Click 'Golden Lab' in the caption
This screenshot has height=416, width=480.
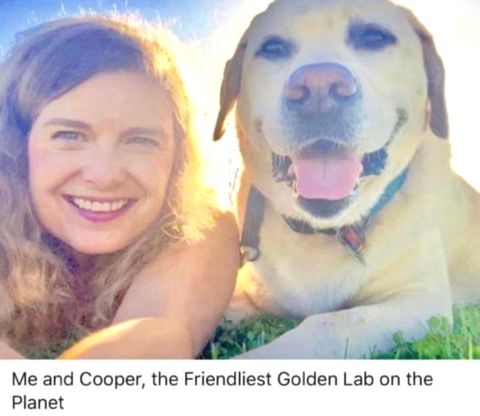tap(325, 379)
